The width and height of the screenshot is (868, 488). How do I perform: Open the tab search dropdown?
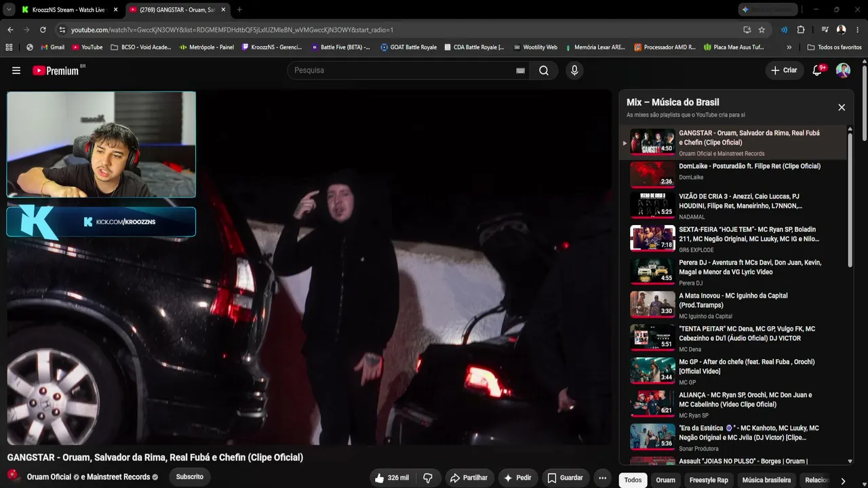pos(9,9)
